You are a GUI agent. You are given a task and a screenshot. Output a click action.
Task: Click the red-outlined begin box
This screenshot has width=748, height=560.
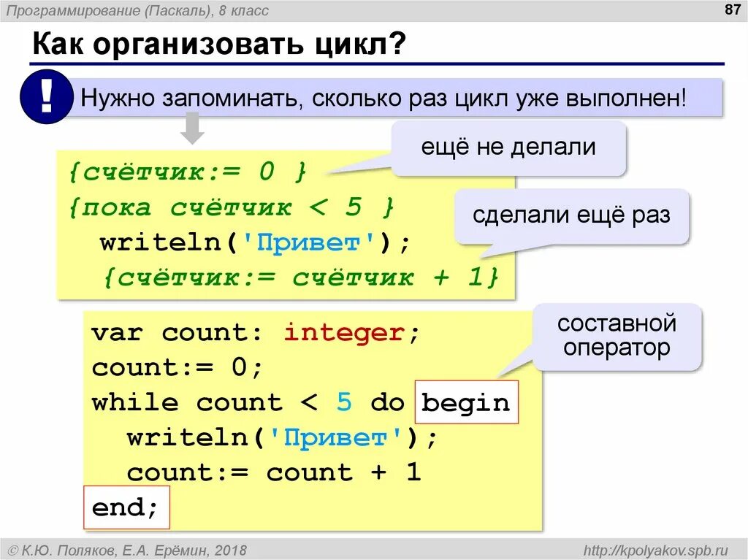point(467,402)
